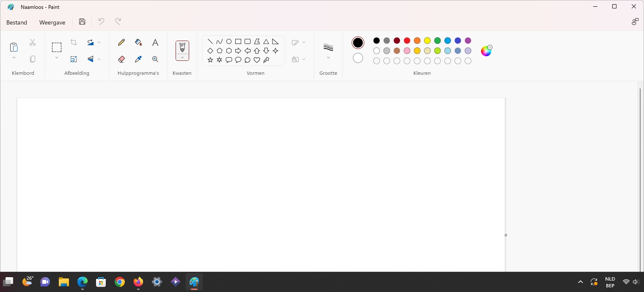Viewport: 644px width, 292px height.
Task: Expand the selection tool dropdown arrow
Action: (x=57, y=58)
